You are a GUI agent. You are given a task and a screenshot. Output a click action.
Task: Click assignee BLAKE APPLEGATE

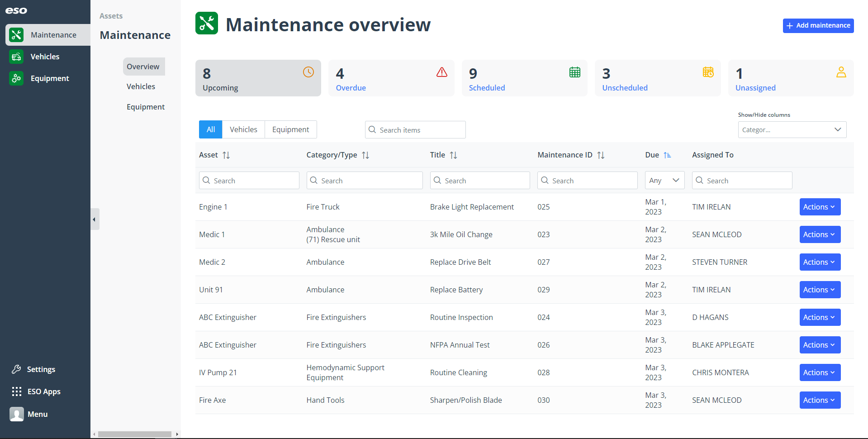click(x=723, y=345)
